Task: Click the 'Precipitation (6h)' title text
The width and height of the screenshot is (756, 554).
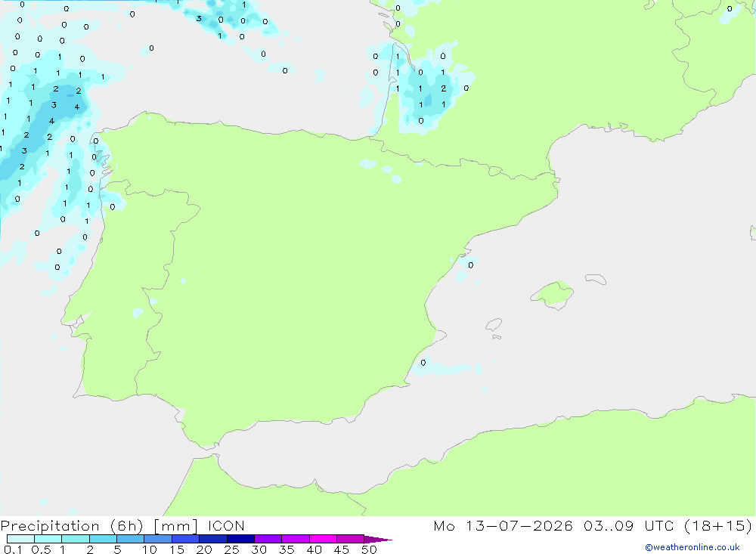Action: tap(72, 526)
